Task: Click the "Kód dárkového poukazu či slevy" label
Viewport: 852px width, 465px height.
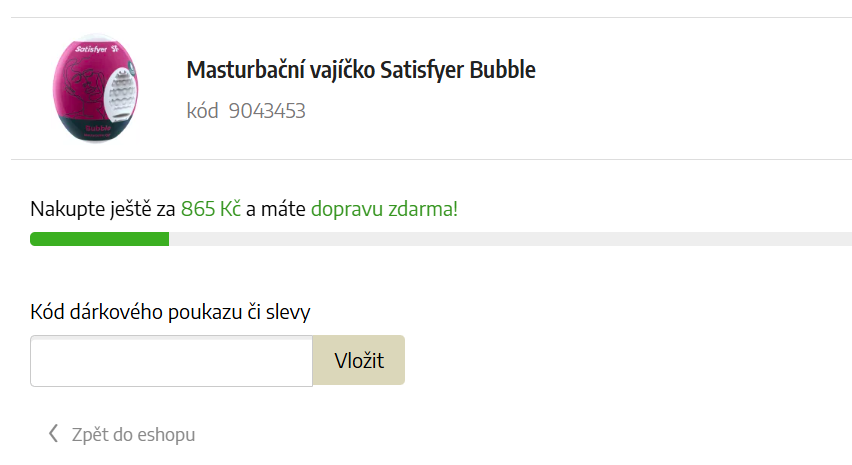Action: click(170, 312)
